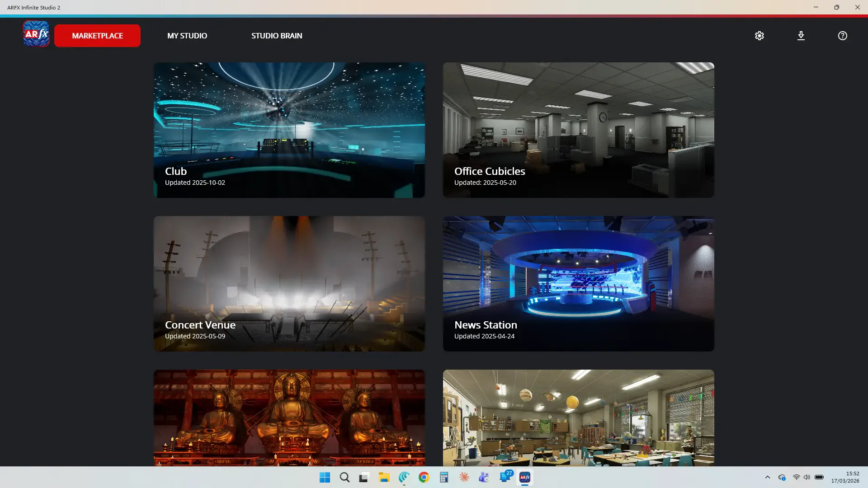Open Task View in the taskbar
Image resolution: width=868 pixels, height=488 pixels.
point(364,477)
